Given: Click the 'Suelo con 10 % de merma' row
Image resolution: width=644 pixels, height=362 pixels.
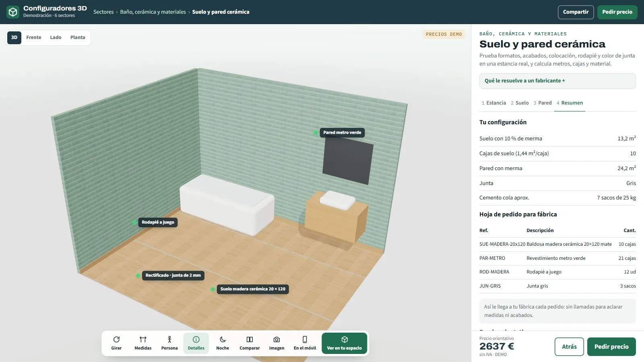Looking at the screenshot, I should [557, 139].
